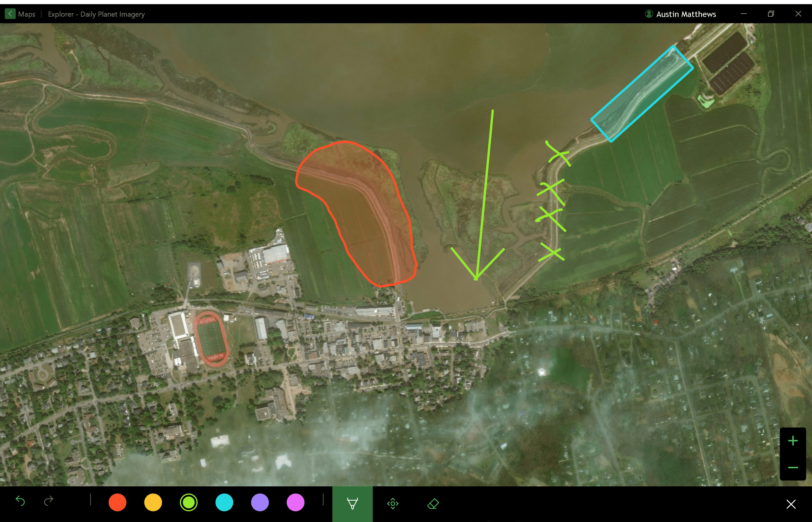This screenshot has width=812, height=522.
Task: Restore down the application window
Action: coord(771,14)
